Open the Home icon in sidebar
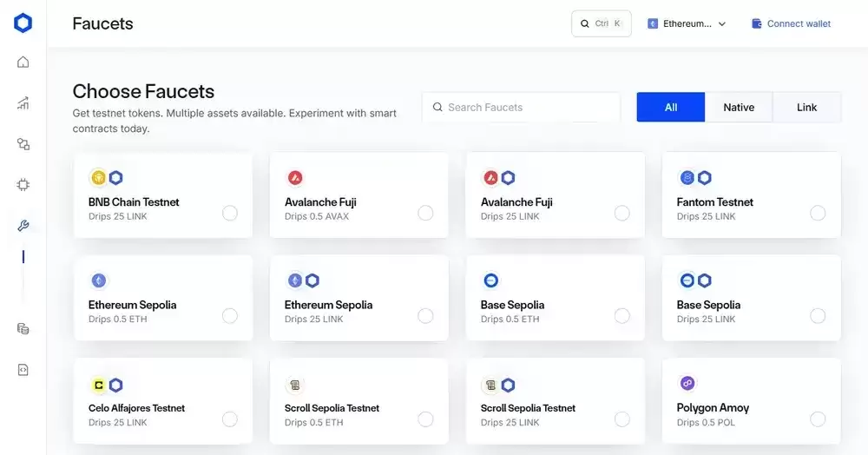Screen dimensions: 868x455 tap(23, 62)
